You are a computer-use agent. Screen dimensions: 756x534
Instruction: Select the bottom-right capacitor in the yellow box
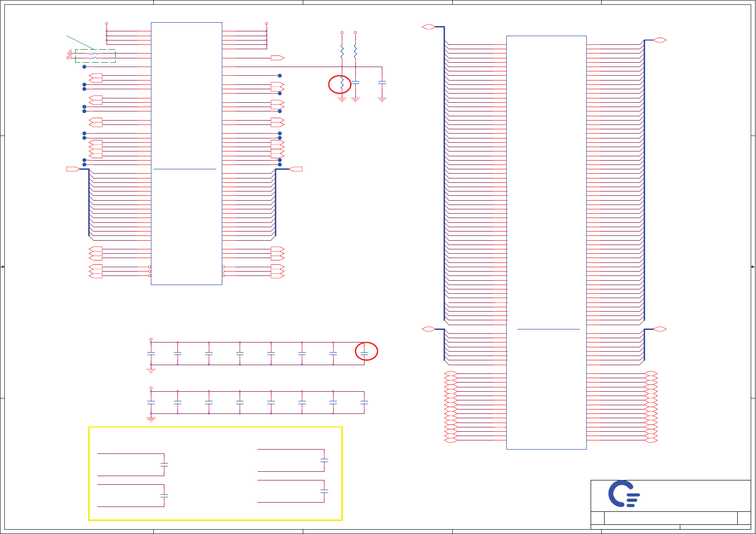click(324, 491)
